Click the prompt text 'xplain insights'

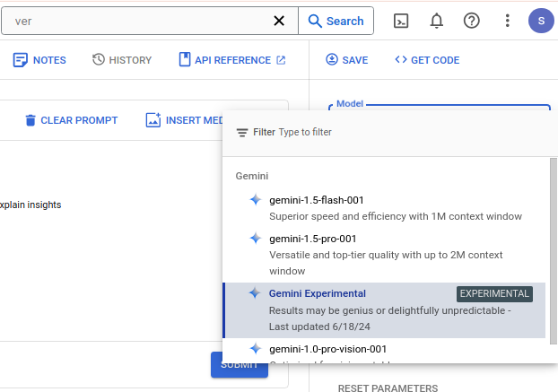tap(31, 205)
